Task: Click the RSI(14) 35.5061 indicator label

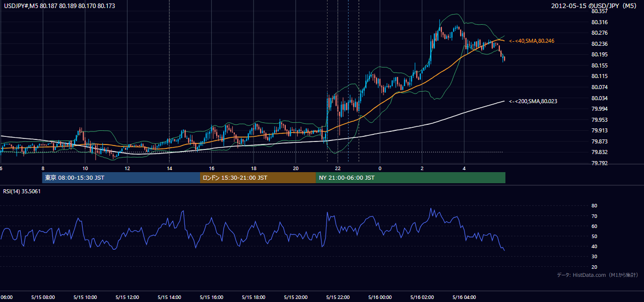Action: (22, 191)
